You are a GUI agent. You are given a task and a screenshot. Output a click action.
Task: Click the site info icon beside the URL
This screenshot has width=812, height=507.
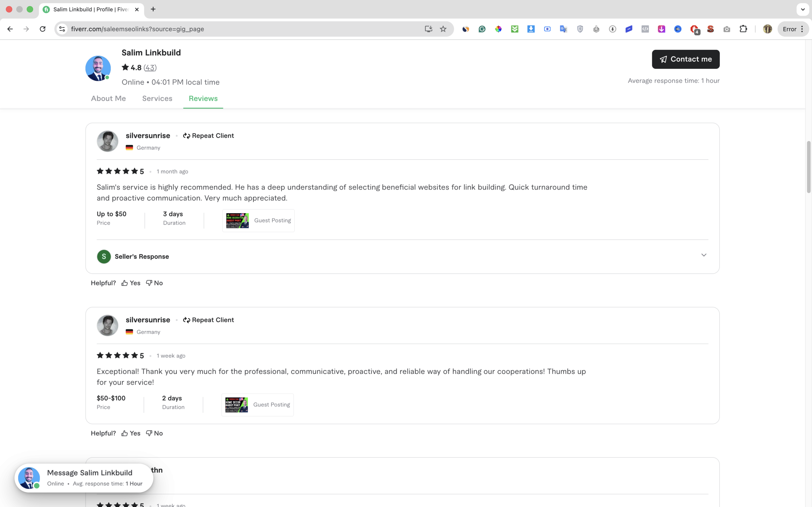click(x=62, y=29)
